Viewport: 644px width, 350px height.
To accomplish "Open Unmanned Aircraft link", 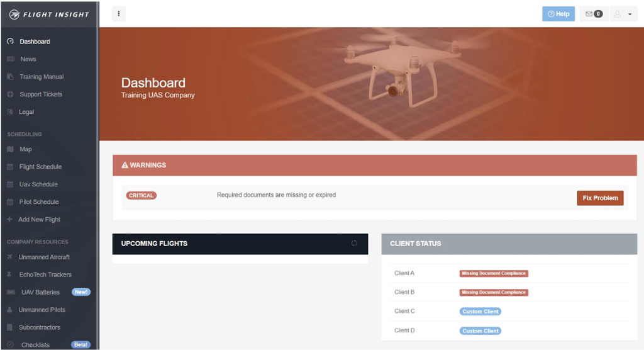I will click(x=44, y=257).
